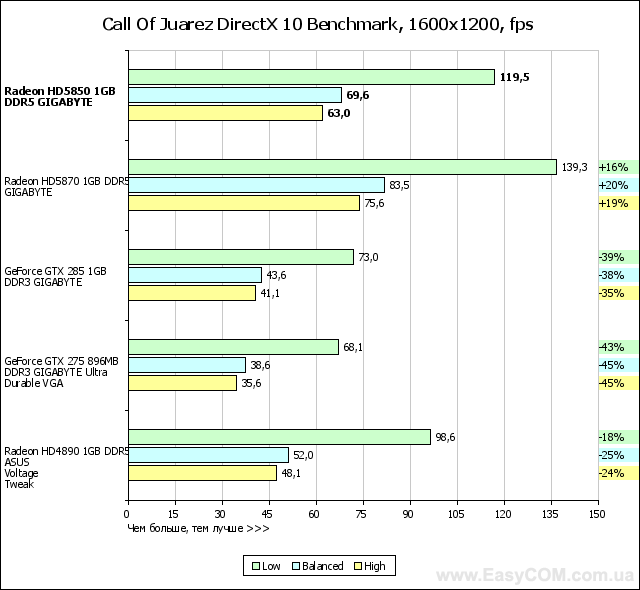Click the -43% percentage cell
The image size is (640, 590).
click(x=618, y=347)
